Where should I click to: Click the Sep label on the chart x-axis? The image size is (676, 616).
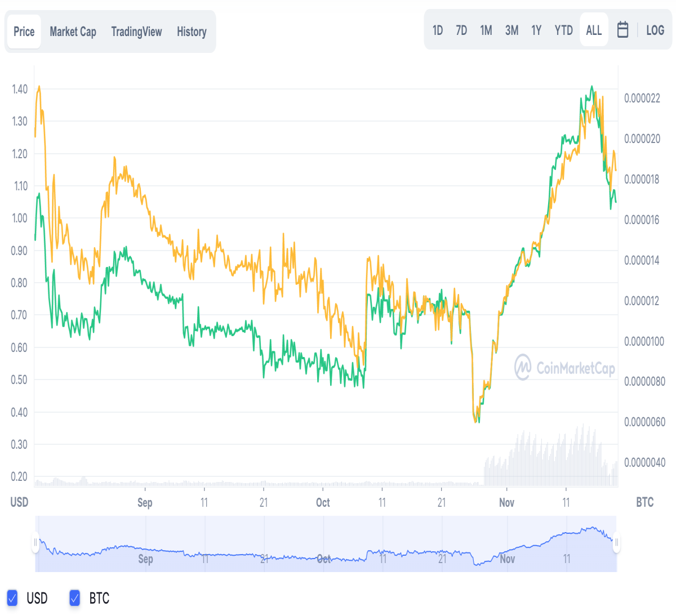click(x=145, y=502)
